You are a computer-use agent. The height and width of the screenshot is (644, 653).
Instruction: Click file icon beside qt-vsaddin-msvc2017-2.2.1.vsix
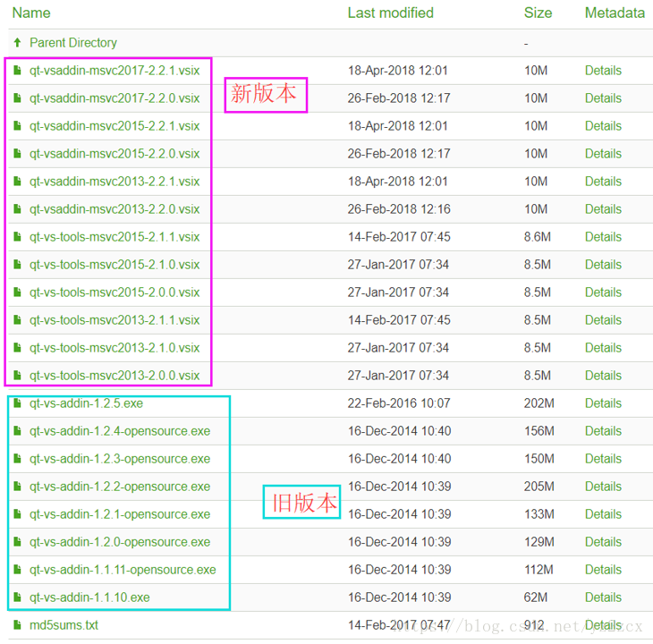click(x=18, y=70)
